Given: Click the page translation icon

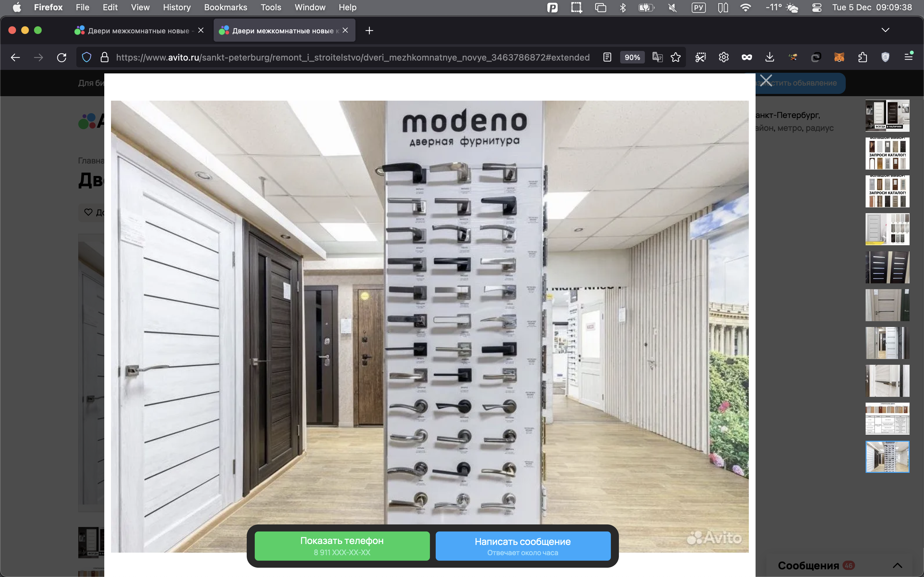Looking at the screenshot, I should pyautogui.click(x=657, y=57).
